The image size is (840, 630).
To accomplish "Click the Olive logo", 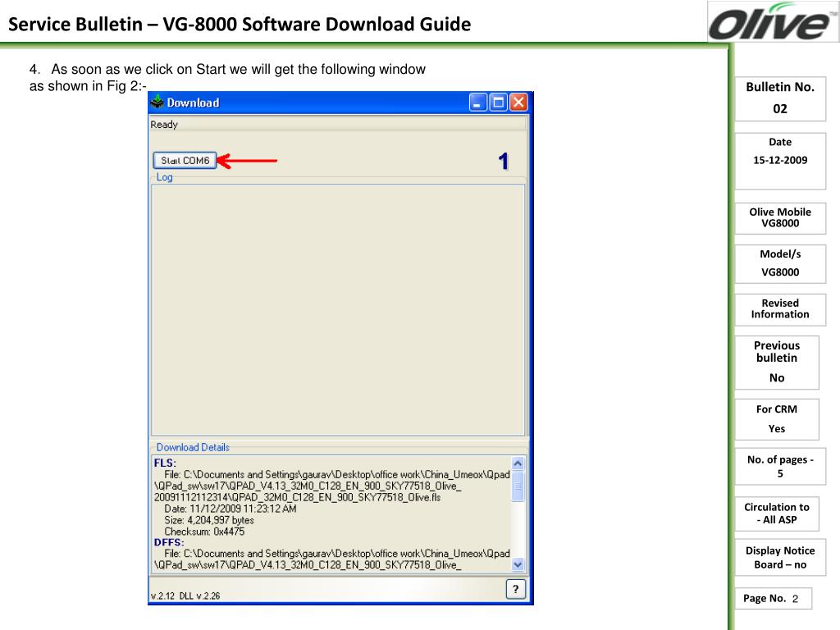I will pyautogui.click(x=773, y=22).
